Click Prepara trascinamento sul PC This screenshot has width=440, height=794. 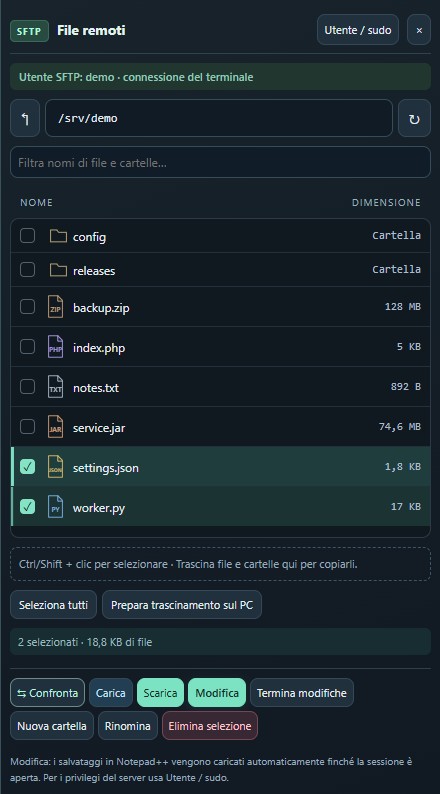182,605
